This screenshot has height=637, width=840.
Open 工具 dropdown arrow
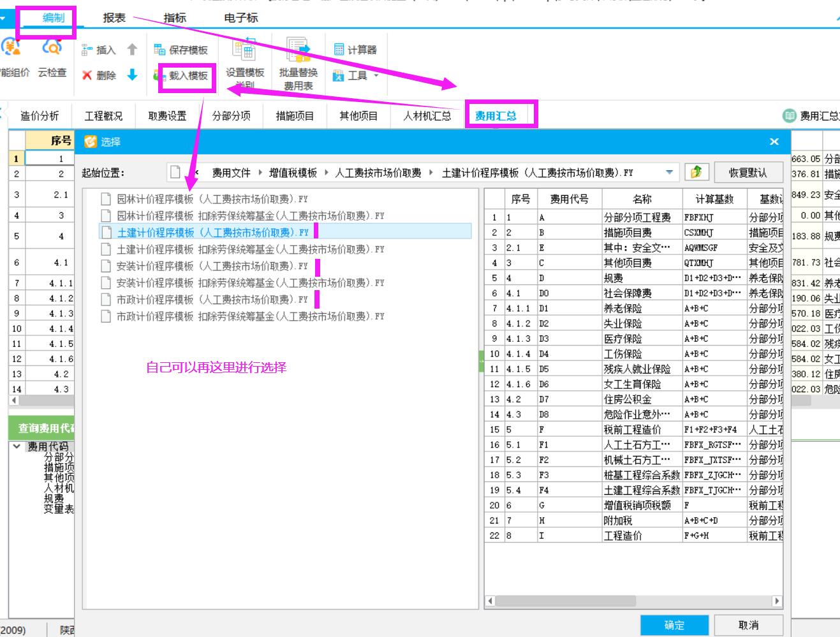tap(376, 75)
